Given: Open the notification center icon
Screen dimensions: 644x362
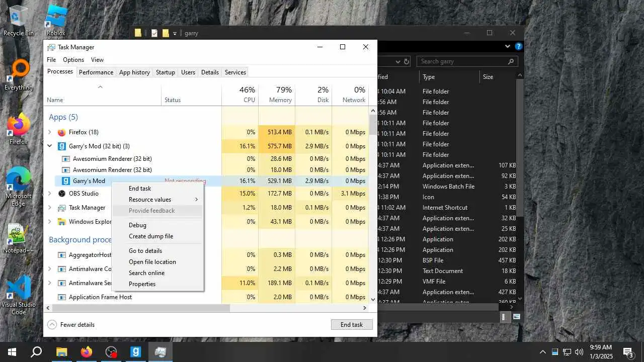Looking at the screenshot, I should pos(628,352).
